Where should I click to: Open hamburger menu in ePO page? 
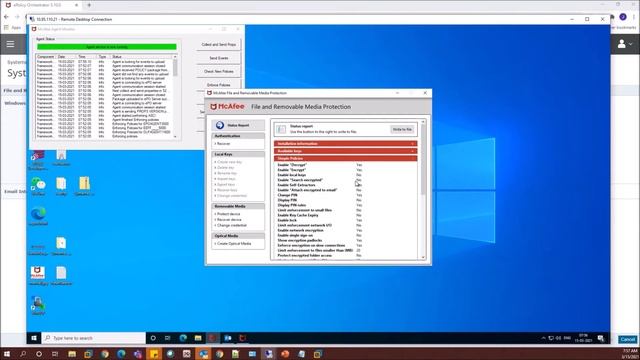coord(10,44)
